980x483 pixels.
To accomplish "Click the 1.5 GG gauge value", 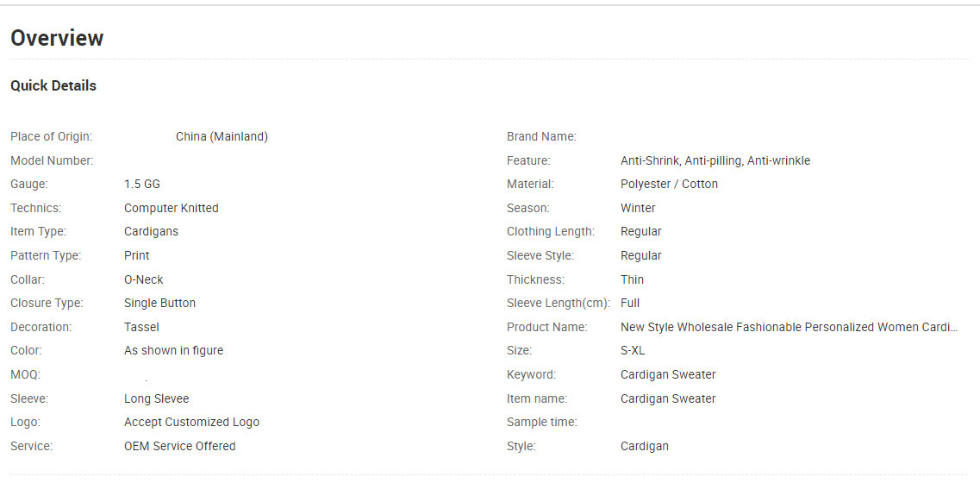I will (142, 184).
